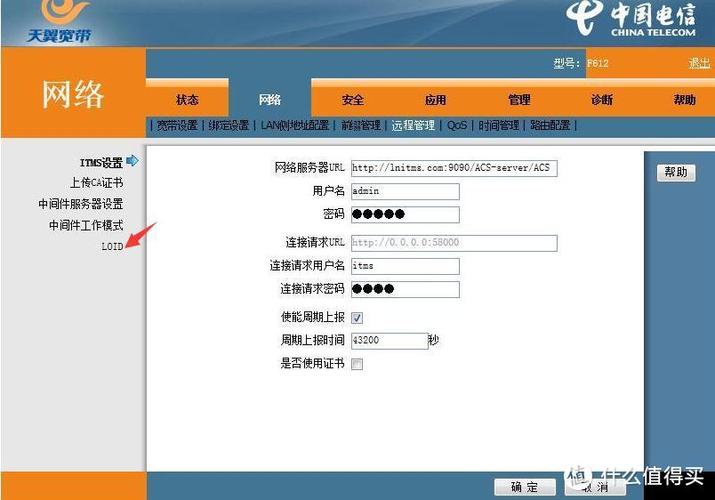Image resolution: width=715 pixels, height=500 pixels.
Task: Switch to the 安全 tab
Action: coord(352,99)
